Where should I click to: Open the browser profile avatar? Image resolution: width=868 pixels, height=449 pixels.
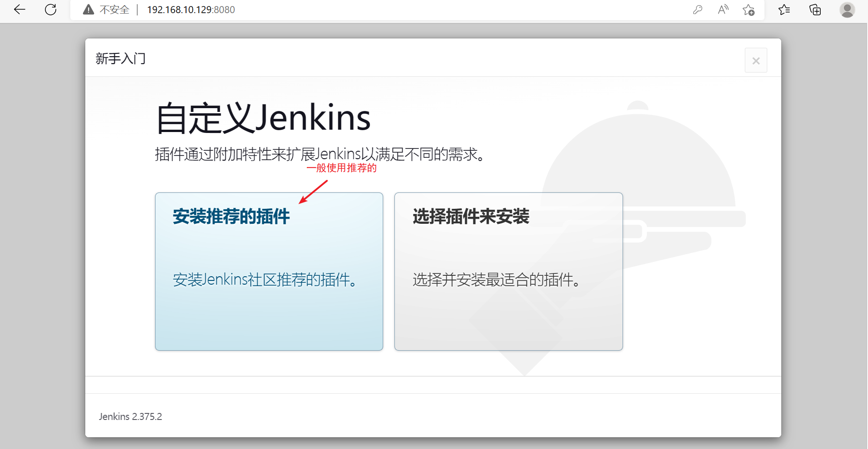(x=847, y=9)
